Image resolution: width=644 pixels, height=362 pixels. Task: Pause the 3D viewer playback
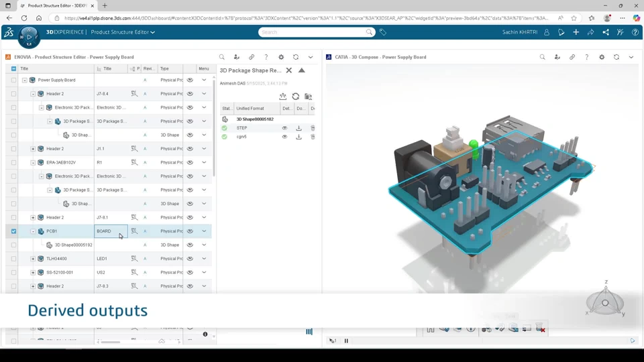click(346, 341)
